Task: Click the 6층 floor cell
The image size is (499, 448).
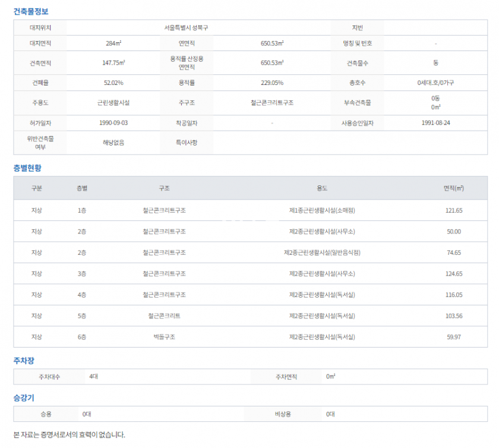Action: click(x=82, y=337)
